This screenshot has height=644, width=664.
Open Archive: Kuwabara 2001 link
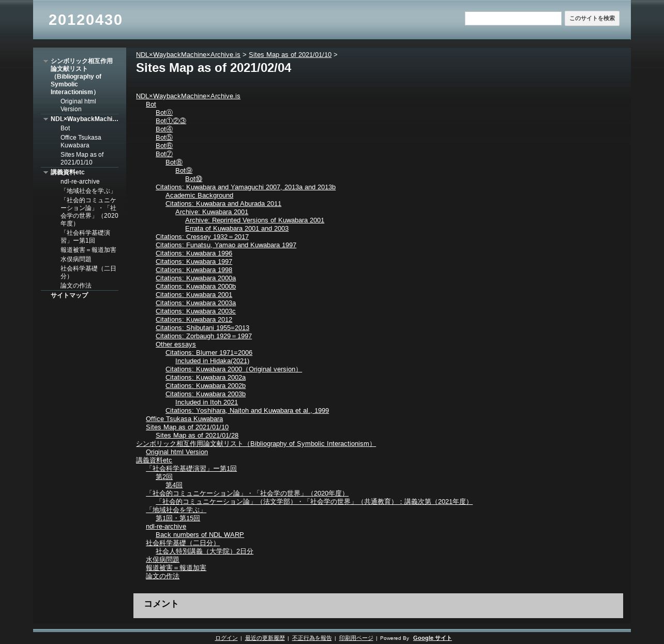tap(212, 212)
